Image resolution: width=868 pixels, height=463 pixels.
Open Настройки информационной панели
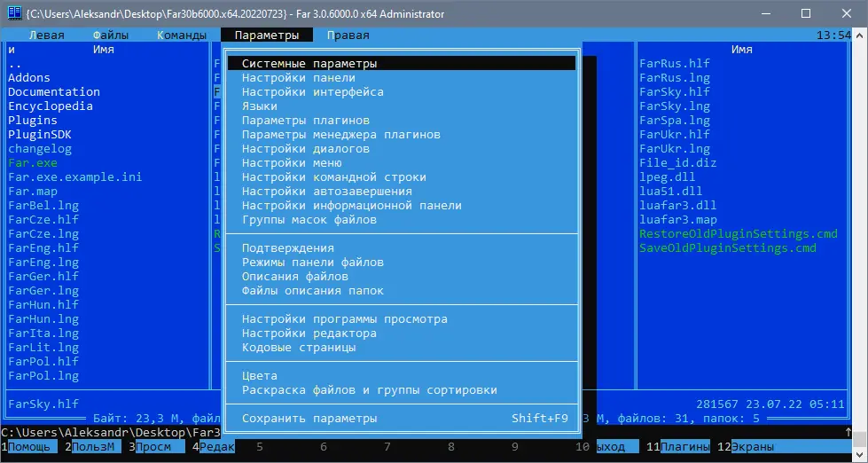(x=402, y=206)
